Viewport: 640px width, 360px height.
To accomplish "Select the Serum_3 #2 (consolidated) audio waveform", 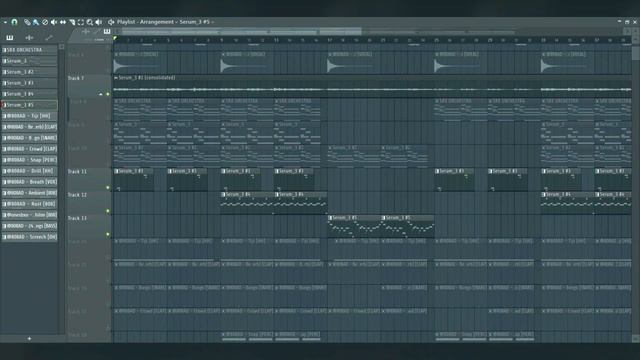I will pos(372,89).
